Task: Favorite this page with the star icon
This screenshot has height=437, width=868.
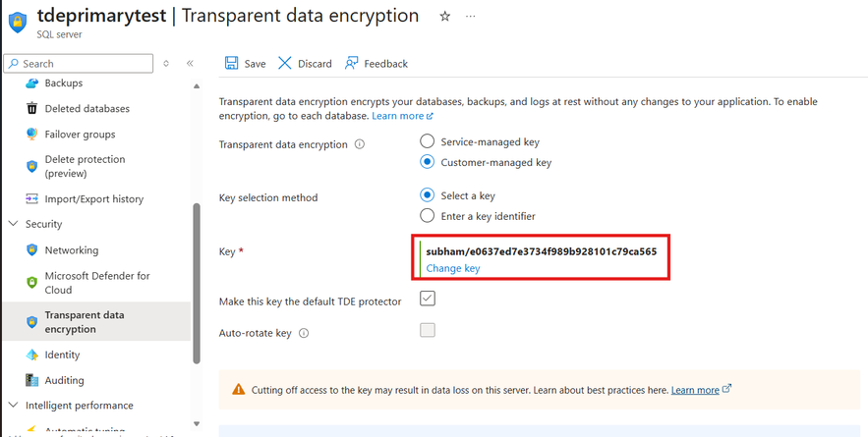Action: (x=445, y=17)
